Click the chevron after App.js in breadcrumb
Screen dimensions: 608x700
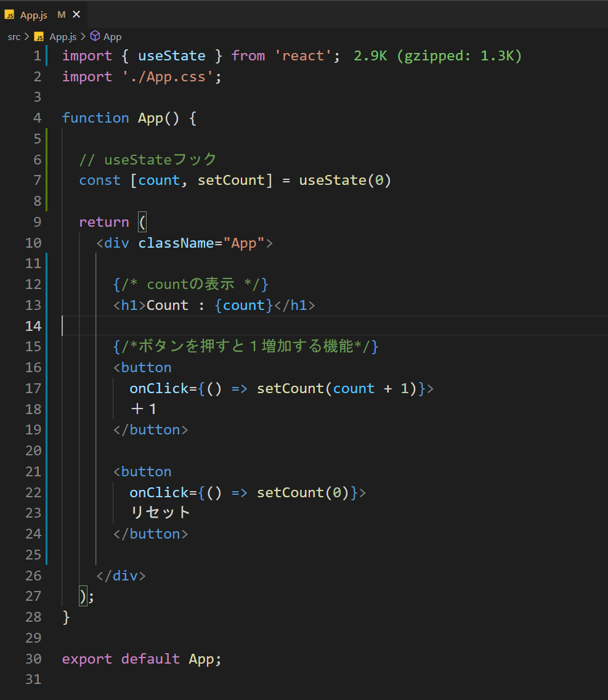[83, 36]
